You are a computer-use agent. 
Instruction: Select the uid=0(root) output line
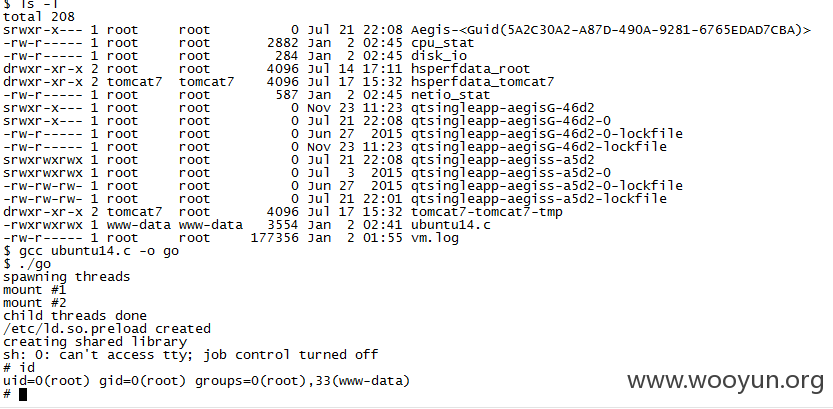[206, 381]
